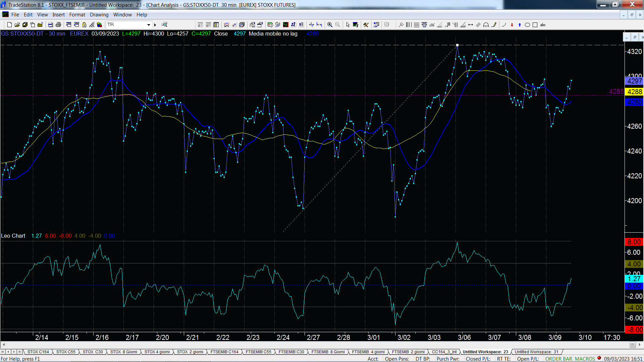Click the Zoom Out magnifier

pyautogui.click(x=337, y=25)
